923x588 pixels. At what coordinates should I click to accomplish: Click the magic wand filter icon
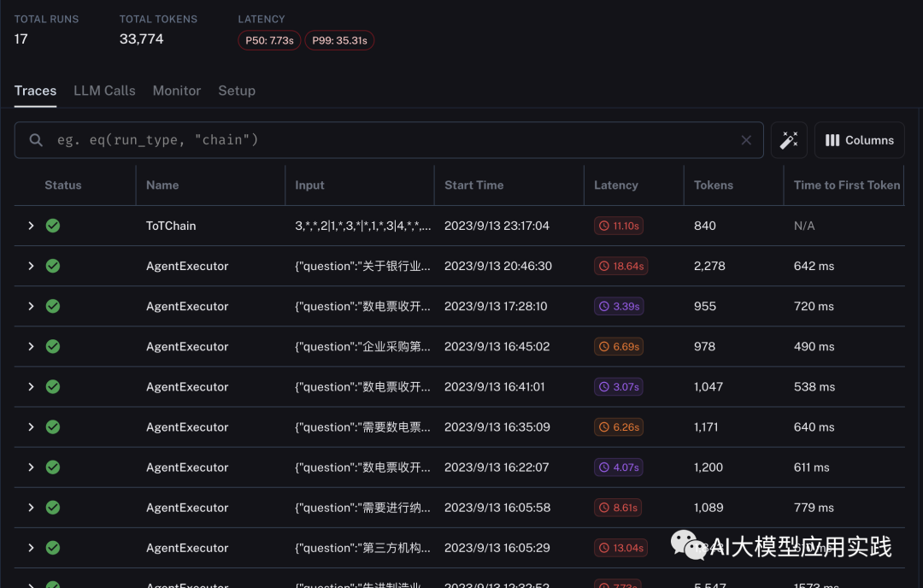pyautogui.click(x=789, y=140)
